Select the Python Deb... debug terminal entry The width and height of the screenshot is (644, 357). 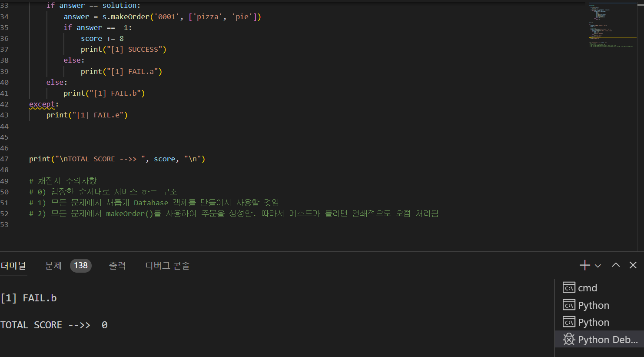pyautogui.click(x=599, y=340)
